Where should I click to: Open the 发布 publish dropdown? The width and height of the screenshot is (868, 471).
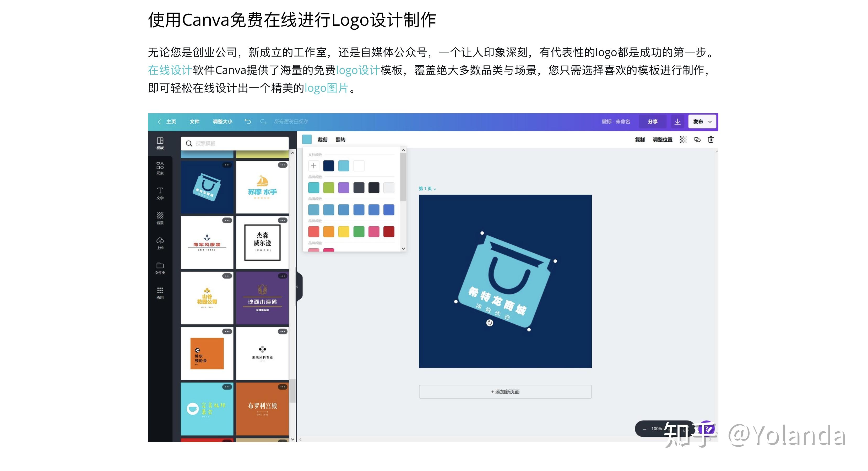click(702, 122)
